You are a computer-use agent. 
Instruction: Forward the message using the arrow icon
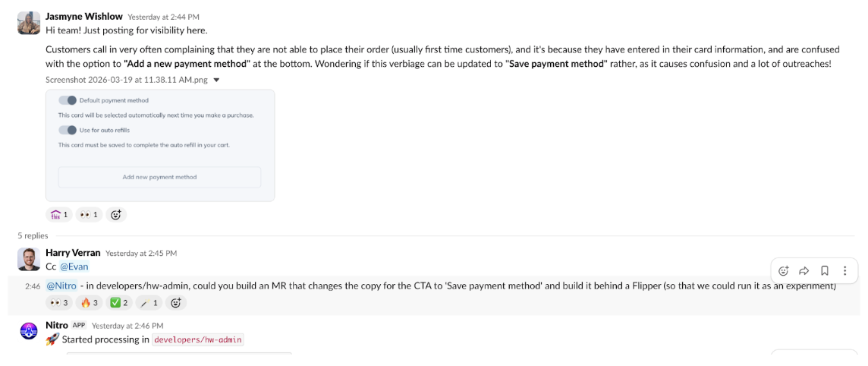(804, 270)
